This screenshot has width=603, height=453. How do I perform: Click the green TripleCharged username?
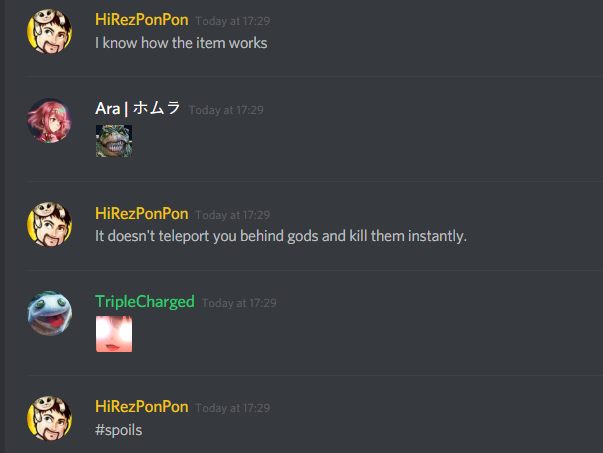[145, 302]
